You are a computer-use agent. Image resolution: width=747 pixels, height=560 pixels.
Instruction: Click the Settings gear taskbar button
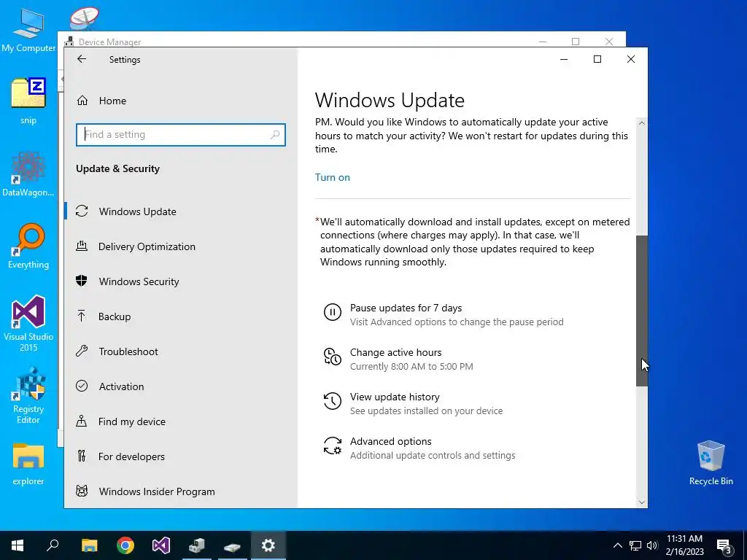tap(268, 545)
